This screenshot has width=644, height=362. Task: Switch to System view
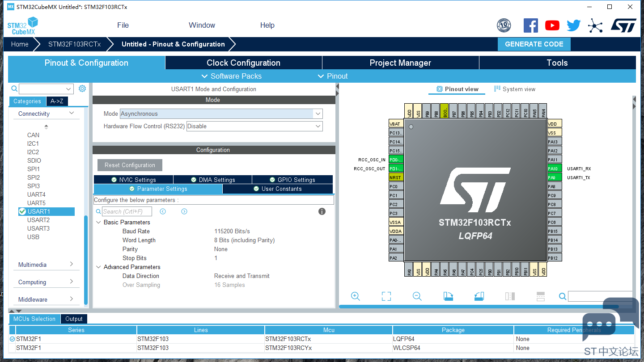514,89
